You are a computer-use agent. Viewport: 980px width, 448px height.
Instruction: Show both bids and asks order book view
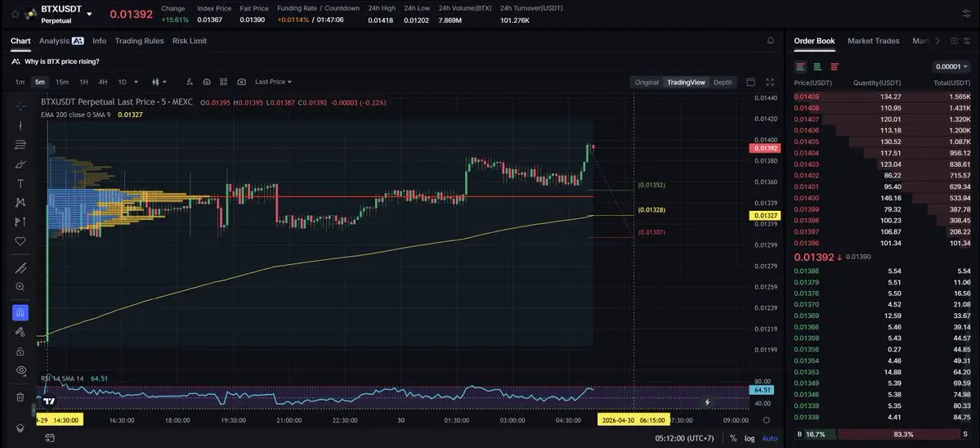[801, 66]
